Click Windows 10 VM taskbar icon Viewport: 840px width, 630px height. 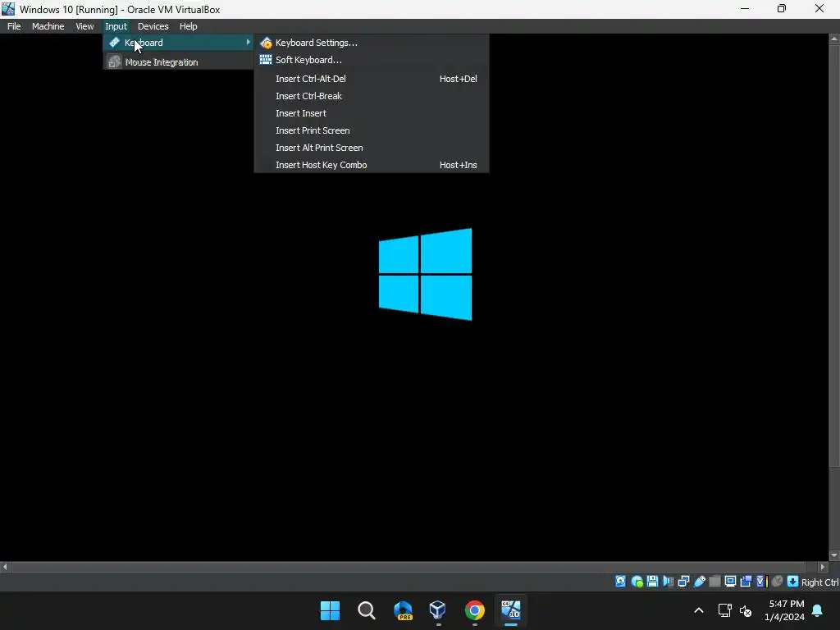click(x=510, y=610)
